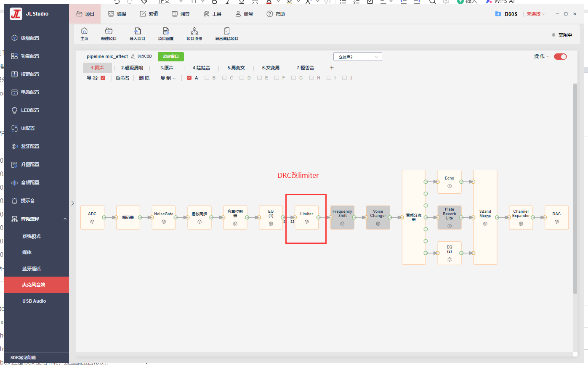
Task: Click the green 适应窗口 fit window button
Action: coord(171,56)
